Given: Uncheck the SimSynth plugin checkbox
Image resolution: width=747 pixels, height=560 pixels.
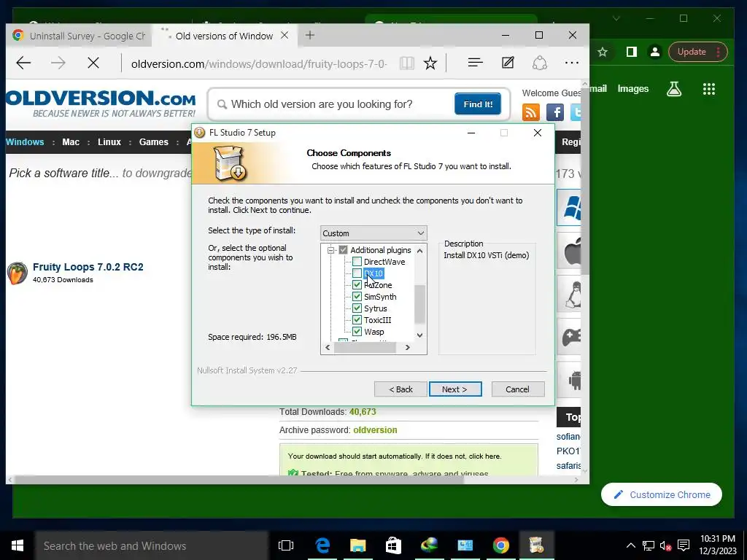Looking at the screenshot, I should (x=357, y=297).
